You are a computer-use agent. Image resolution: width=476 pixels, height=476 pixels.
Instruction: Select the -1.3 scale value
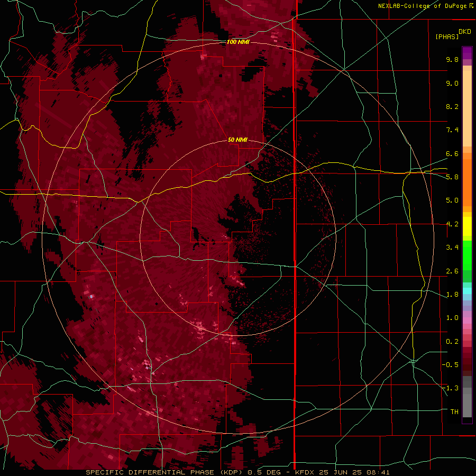coord(451,388)
